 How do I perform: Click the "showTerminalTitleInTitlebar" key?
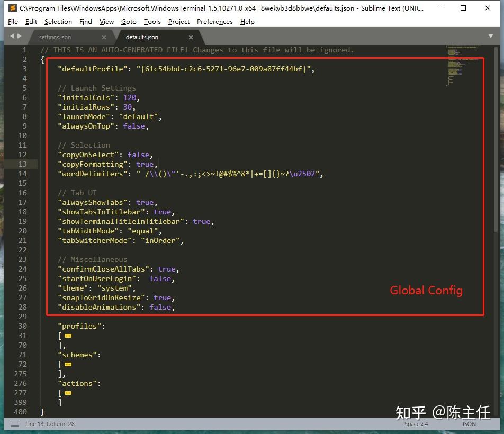[x=121, y=221]
